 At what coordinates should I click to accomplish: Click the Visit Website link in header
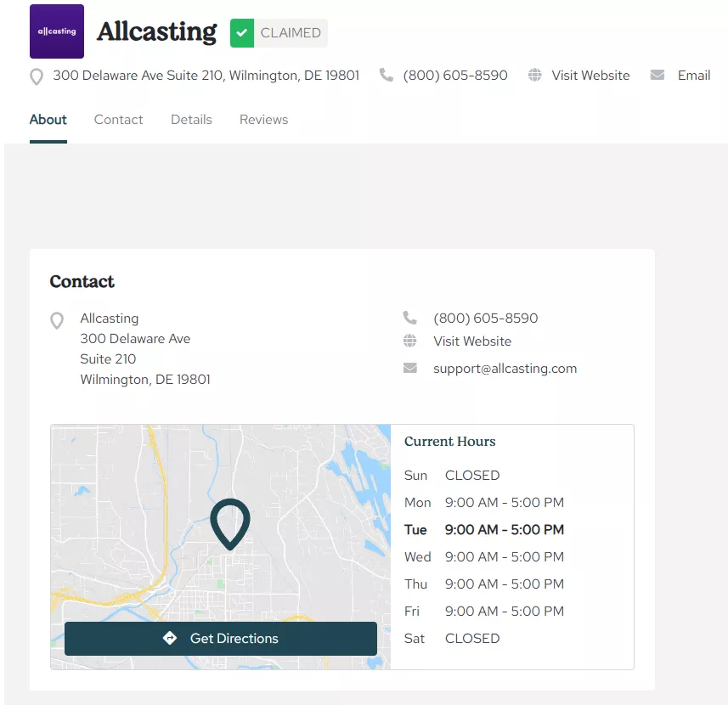tap(590, 76)
